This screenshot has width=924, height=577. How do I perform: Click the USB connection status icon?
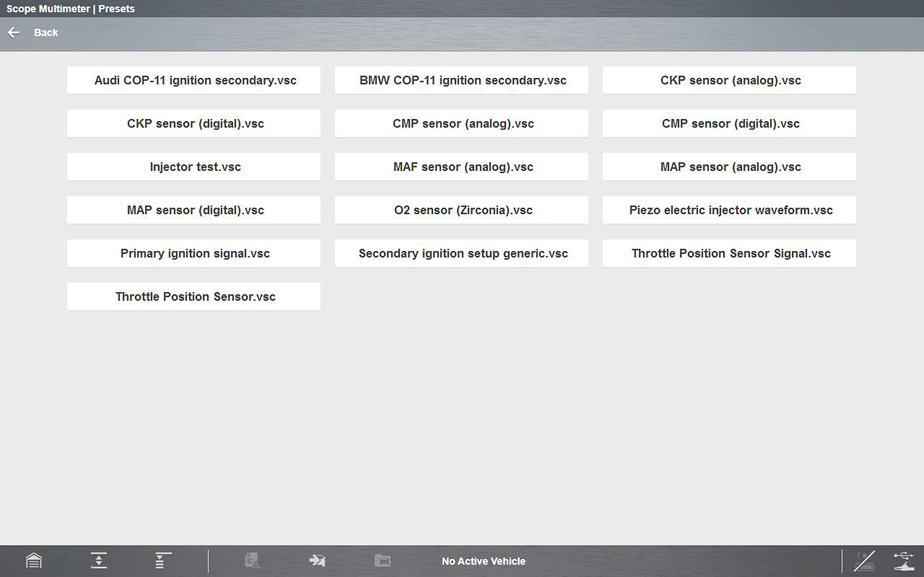click(x=903, y=561)
